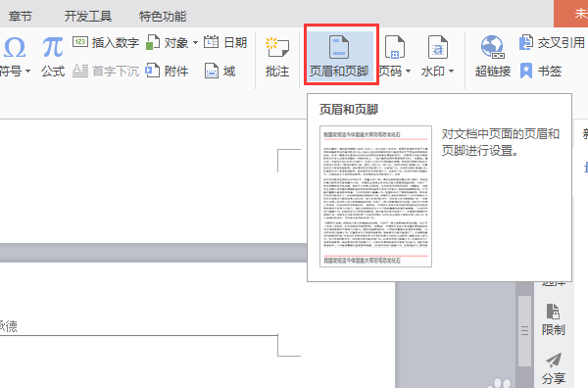Screen dimensions: 588x388
Task: Click the 超链接 hyperlink globe icon
Action: coord(492,47)
